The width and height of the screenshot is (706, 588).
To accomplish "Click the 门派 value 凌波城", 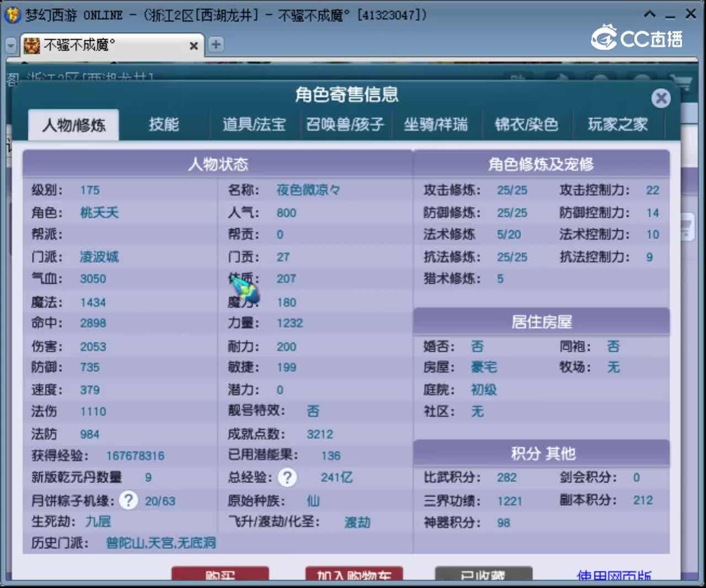I will point(99,256).
